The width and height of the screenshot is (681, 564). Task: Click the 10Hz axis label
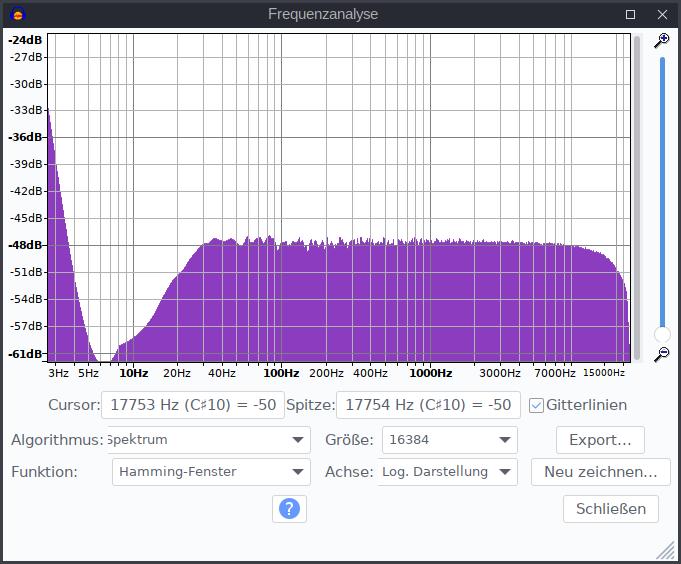pos(134,373)
